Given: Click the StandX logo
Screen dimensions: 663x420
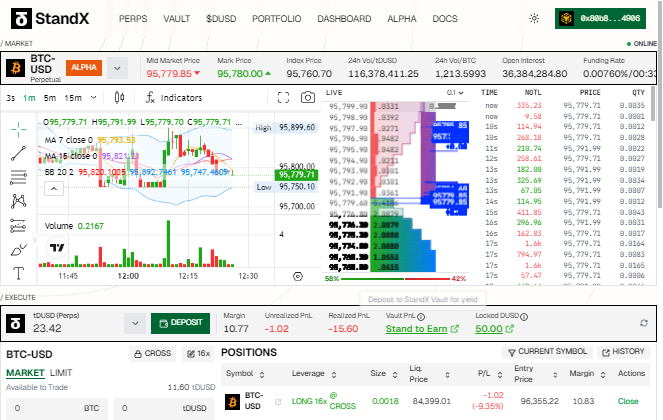Looking at the screenshot, I should pyautogui.click(x=50, y=19).
